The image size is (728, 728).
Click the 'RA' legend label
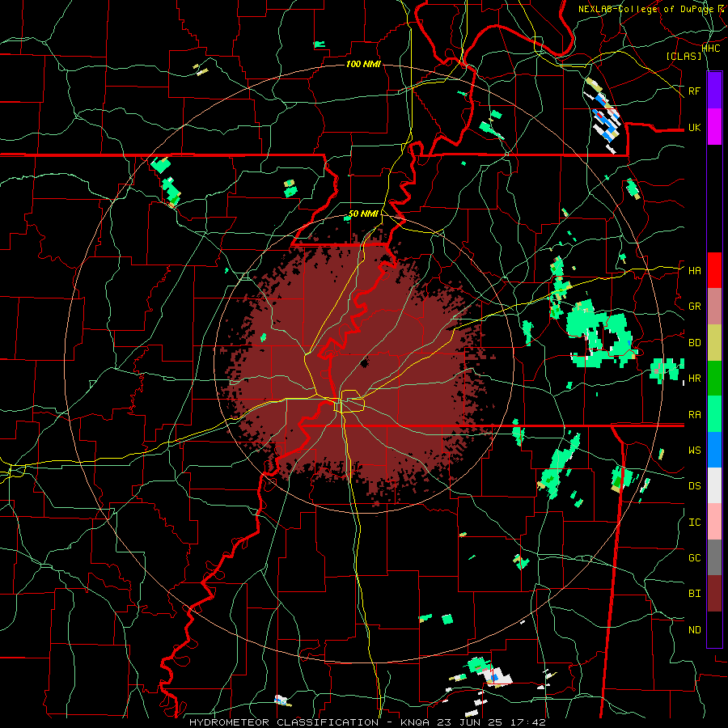tap(694, 415)
